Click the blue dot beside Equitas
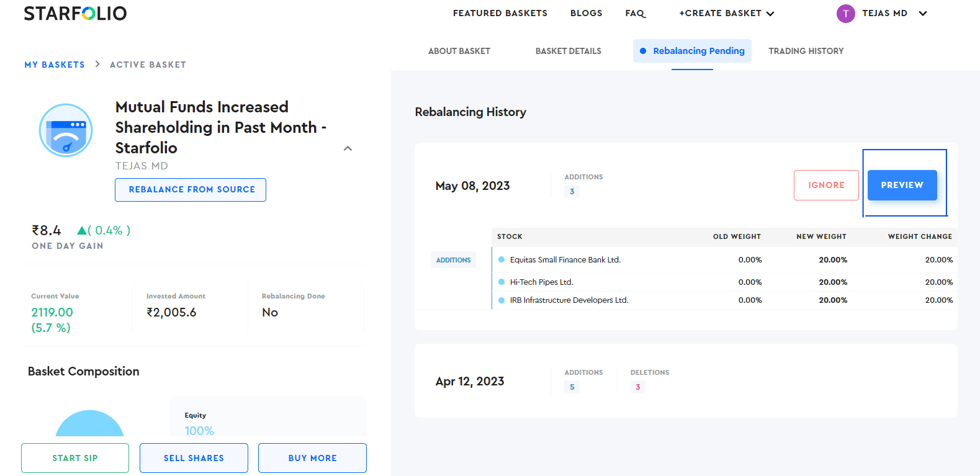The width and height of the screenshot is (980, 476). [x=501, y=259]
